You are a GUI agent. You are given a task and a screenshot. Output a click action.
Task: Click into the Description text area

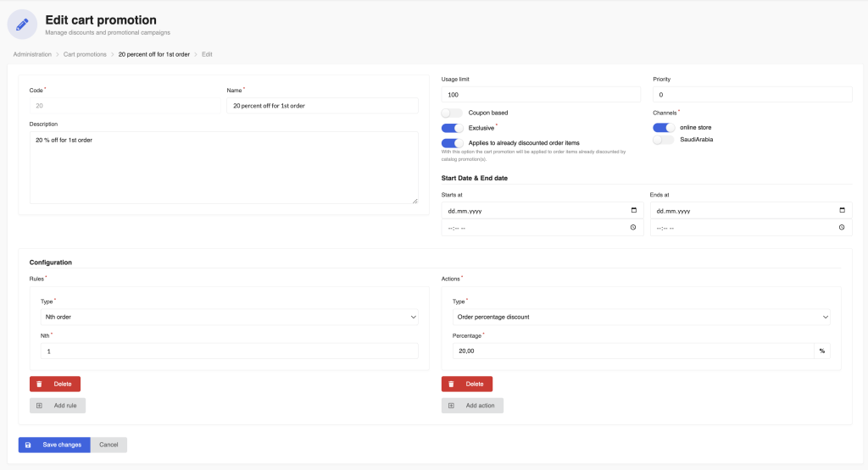224,168
